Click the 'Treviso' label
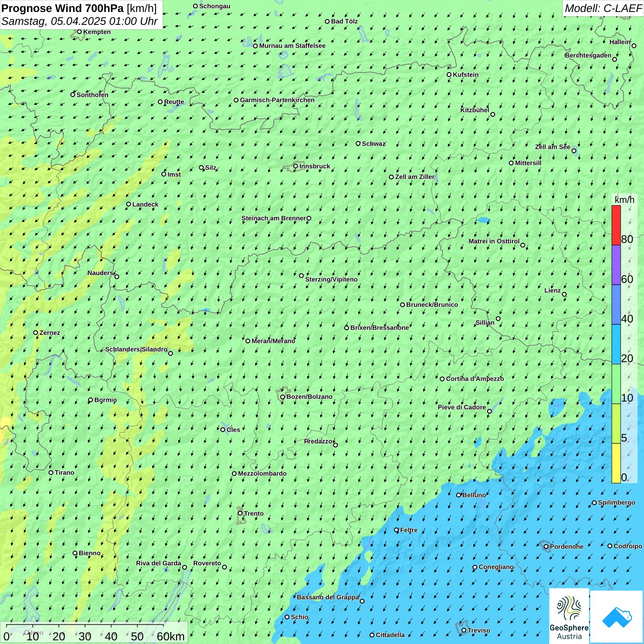The image size is (644, 644). [x=478, y=630]
